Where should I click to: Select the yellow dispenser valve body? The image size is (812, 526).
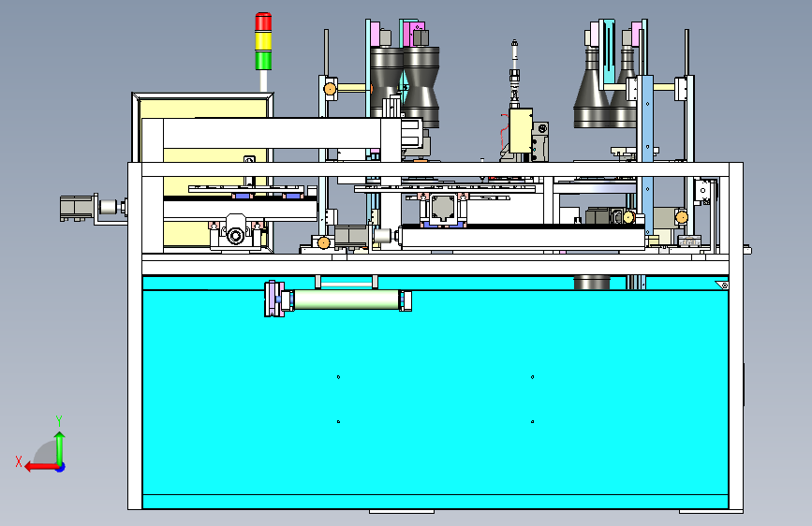[x=521, y=130]
